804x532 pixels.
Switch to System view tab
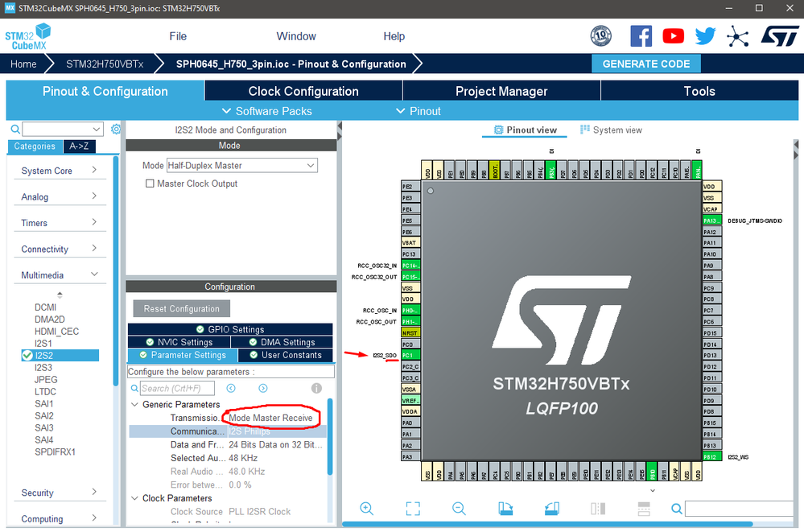(x=611, y=130)
